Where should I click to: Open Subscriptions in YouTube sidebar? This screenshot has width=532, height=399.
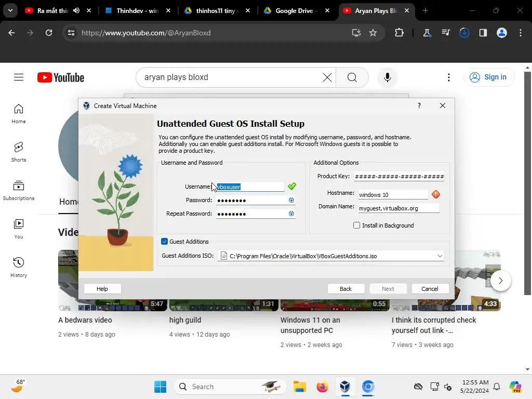[19, 190]
